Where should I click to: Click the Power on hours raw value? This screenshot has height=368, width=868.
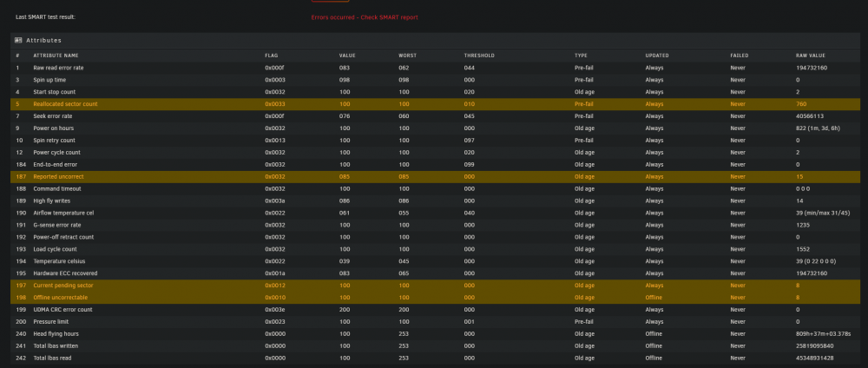coord(818,128)
